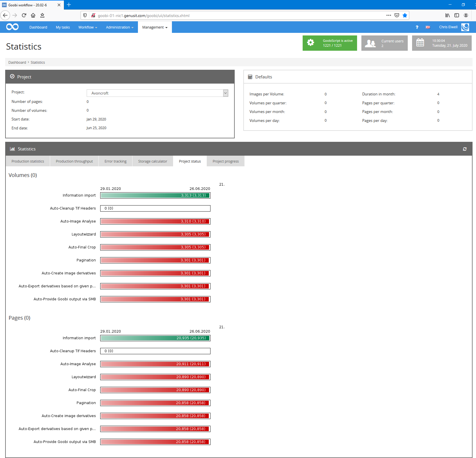The height and width of the screenshot is (458, 476).
Task: Click Pages Layoutwizzard progress bar
Action: coord(155,377)
